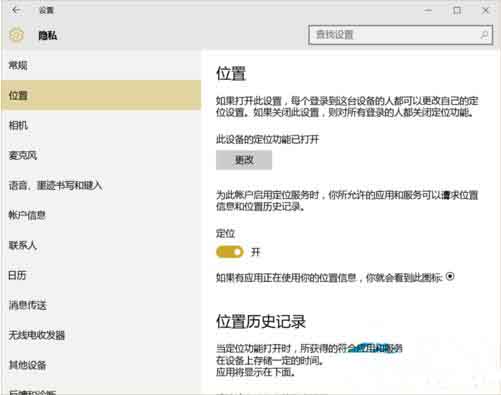Click the location-in-use indicator icon
The image size is (501, 395).
tap(450, 276)
